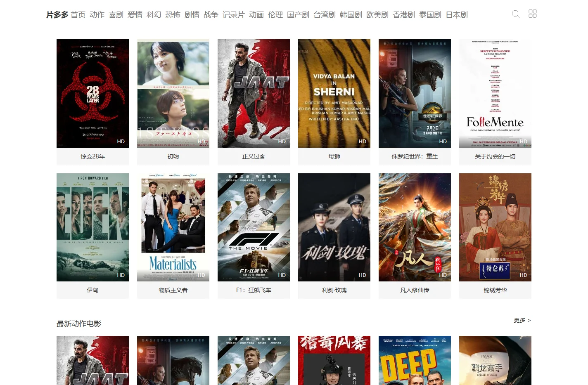
Task: Click the 母狮 title link
Action: pos(334,156)
